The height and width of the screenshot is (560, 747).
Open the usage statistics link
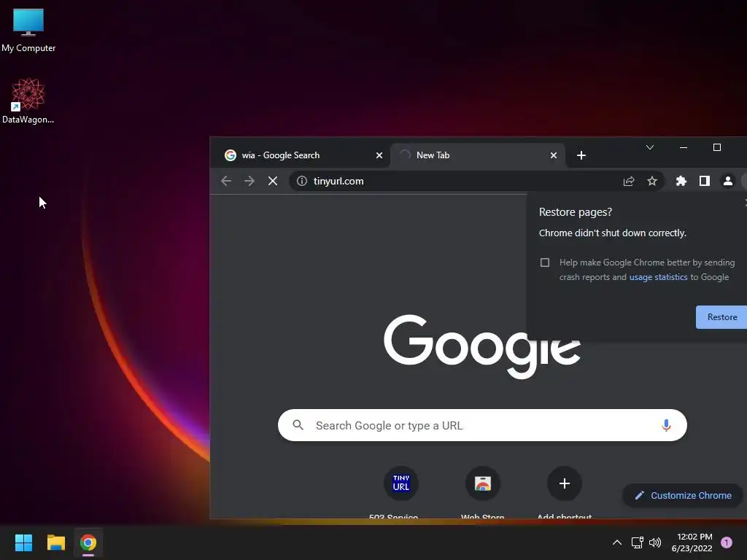click(x=659, y=277)
